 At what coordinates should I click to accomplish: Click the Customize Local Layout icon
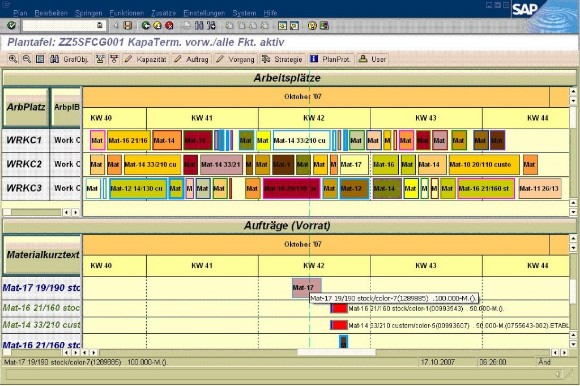[x=324, y=26]
